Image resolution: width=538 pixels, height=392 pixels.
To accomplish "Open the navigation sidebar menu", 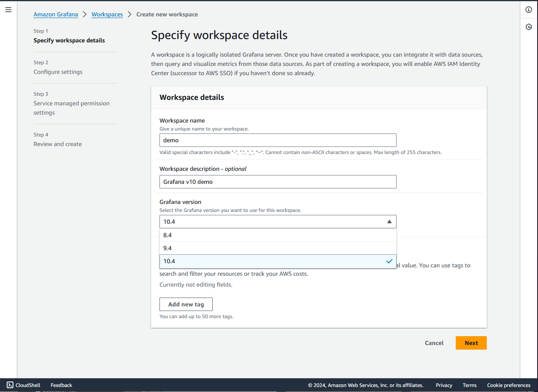I will pyautogui.click(x=8, y=9).
